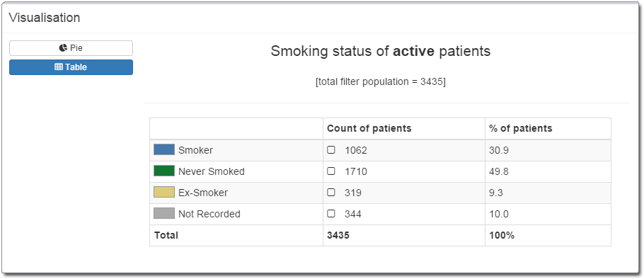Switch to the Pie view
The image size is (644, 279).
pos(71,48)
